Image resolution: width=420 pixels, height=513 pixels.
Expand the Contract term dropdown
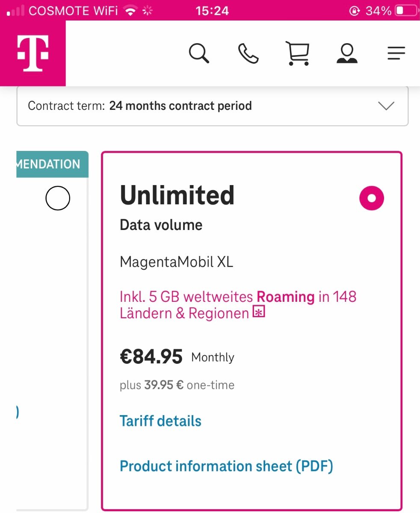(x=213, y=106)
